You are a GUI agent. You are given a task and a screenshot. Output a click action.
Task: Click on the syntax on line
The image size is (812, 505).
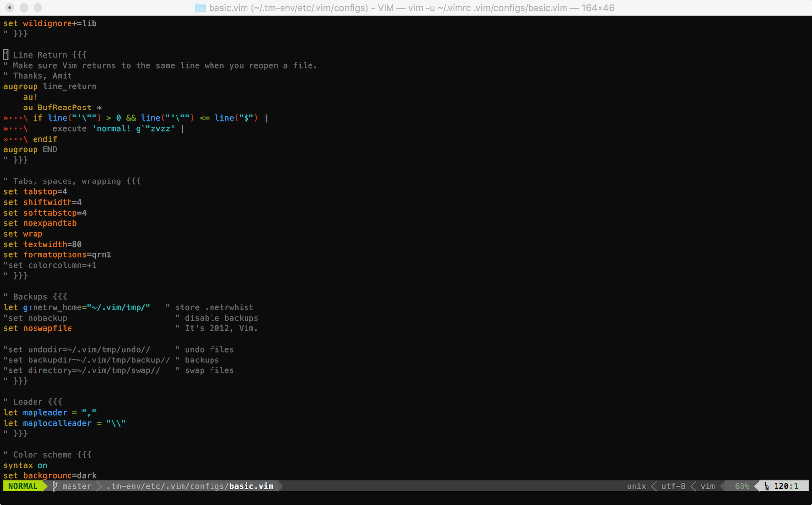(24, 465)
